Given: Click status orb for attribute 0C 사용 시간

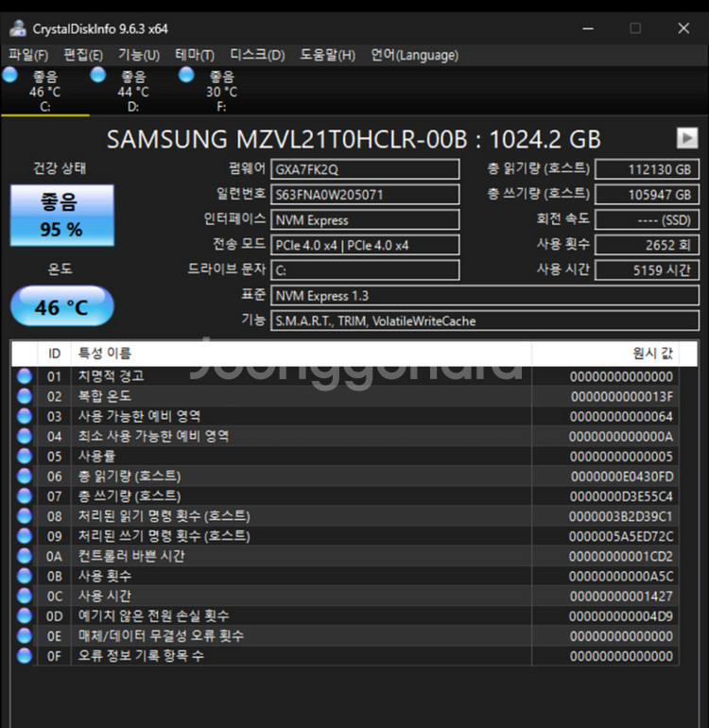Looking at the screenshot, I should [25, 596].
